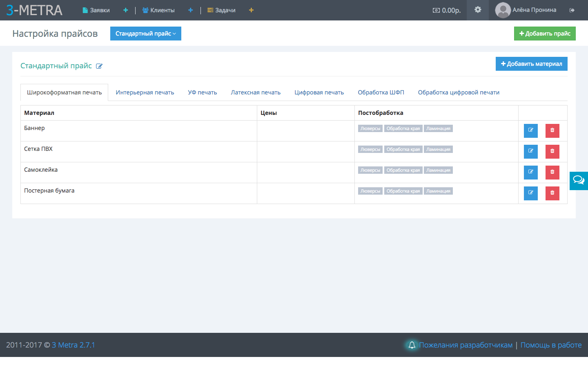Image resolution: width=588 pixels, height=368 pixels.
Task: Rename price via edit icon beside Стандартный прайс
Action: 99,66
